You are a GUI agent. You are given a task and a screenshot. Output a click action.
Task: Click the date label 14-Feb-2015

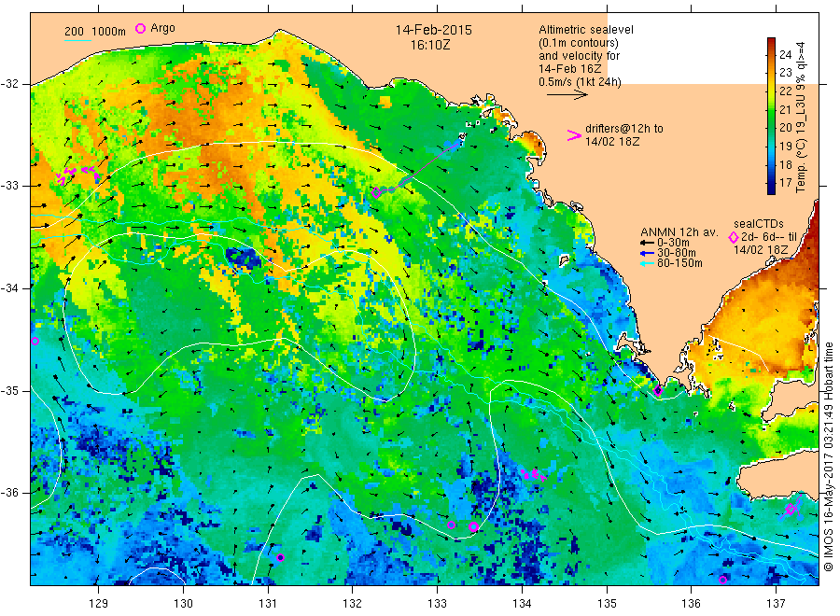pos(434,30)
